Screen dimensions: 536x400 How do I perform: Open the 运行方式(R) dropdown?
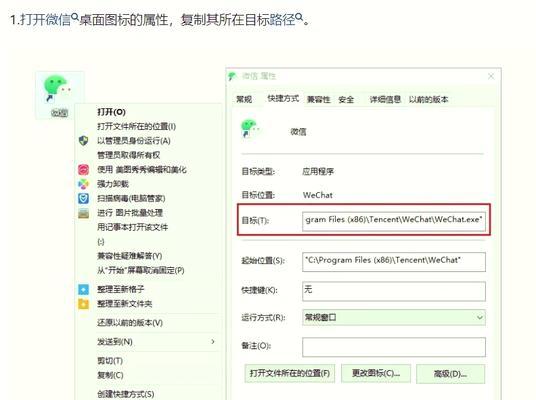coord(394,318)
